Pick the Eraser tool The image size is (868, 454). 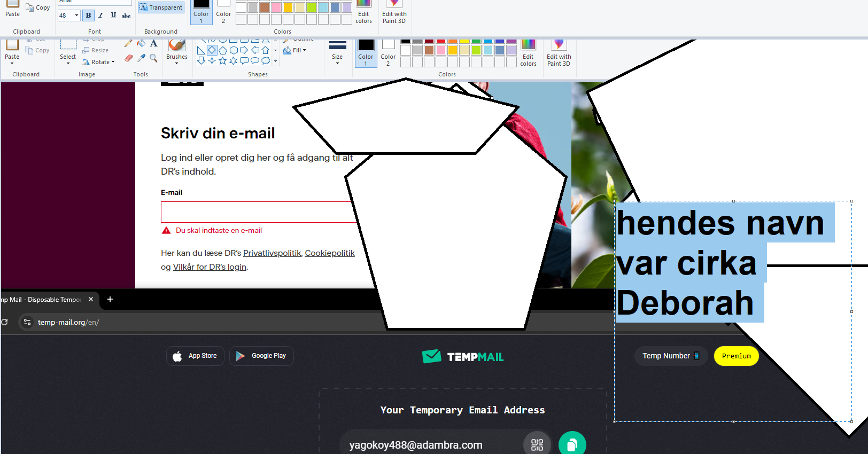[x=128, y=58]
